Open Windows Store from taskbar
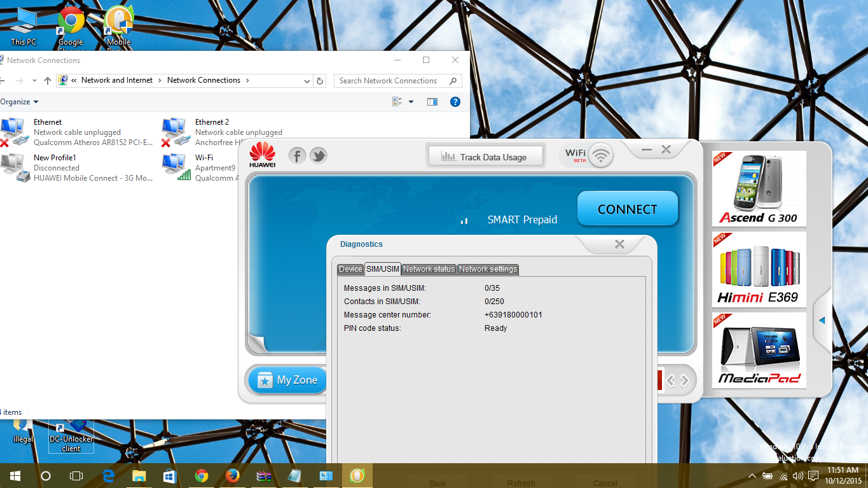 170,476
